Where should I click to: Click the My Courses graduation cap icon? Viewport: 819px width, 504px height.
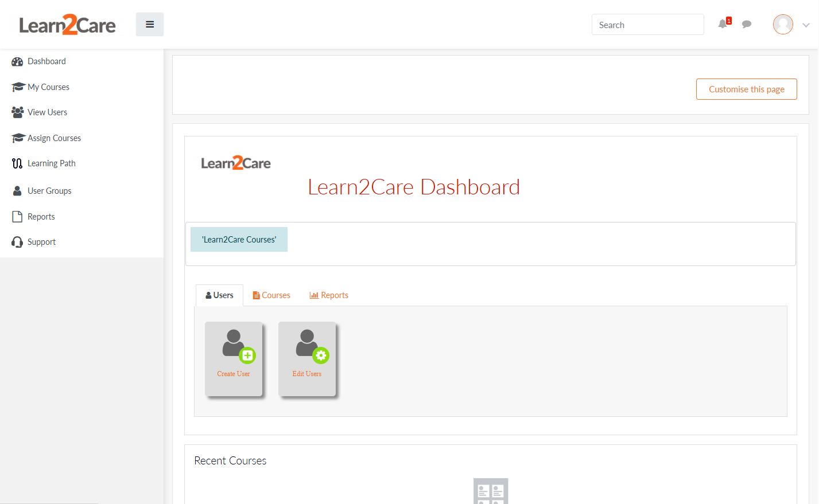click(18, 87)
